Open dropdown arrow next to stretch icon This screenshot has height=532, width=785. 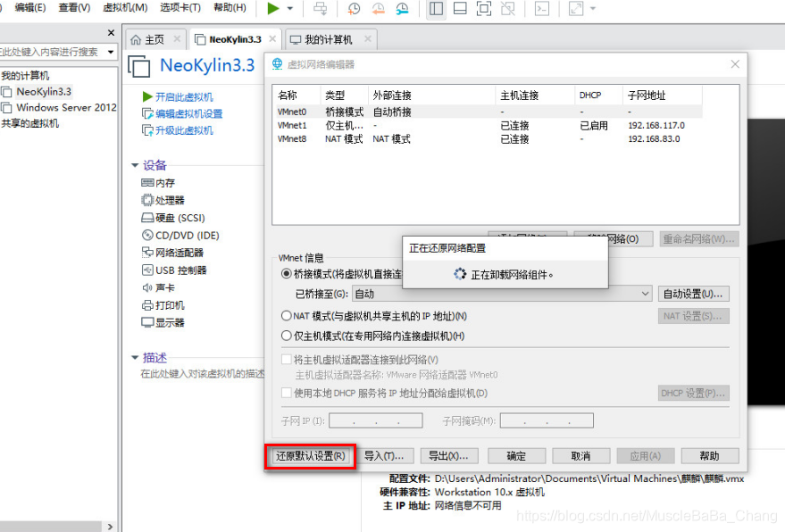593,9
